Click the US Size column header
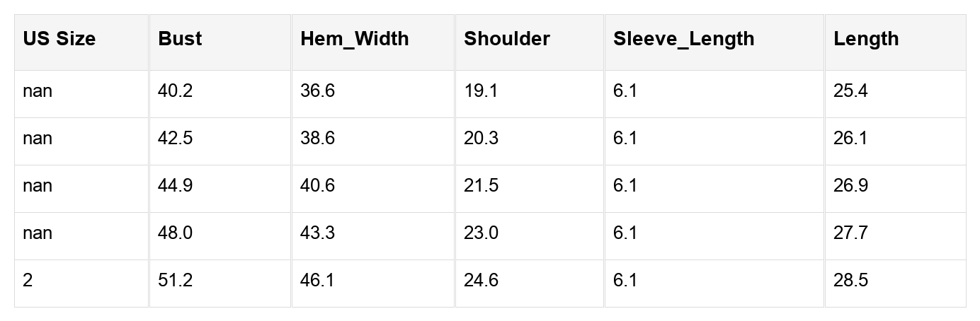980x321 pixels. pos(59,39)
